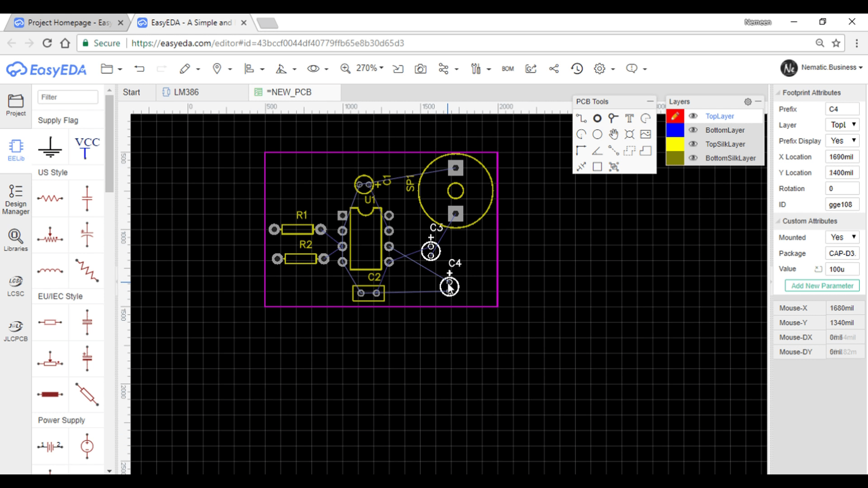Click the Add New Parameter button

pyautogui.click(x=821, y=286)
